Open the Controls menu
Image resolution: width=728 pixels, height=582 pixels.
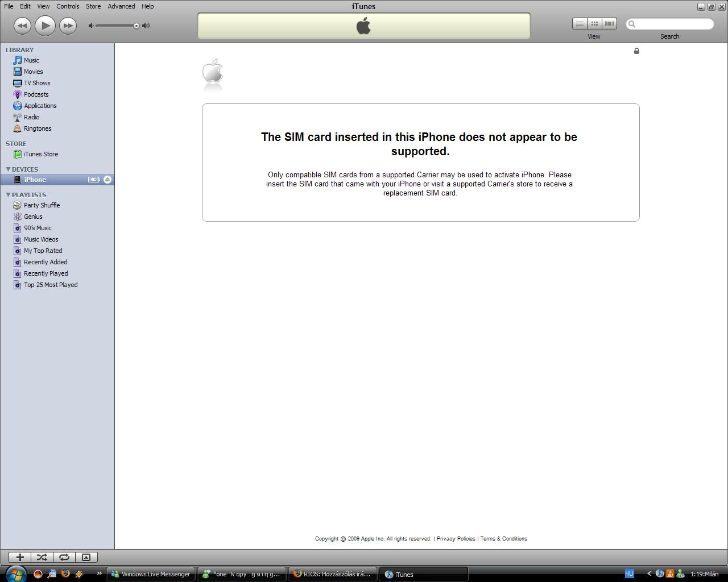[x=68, y=6]
